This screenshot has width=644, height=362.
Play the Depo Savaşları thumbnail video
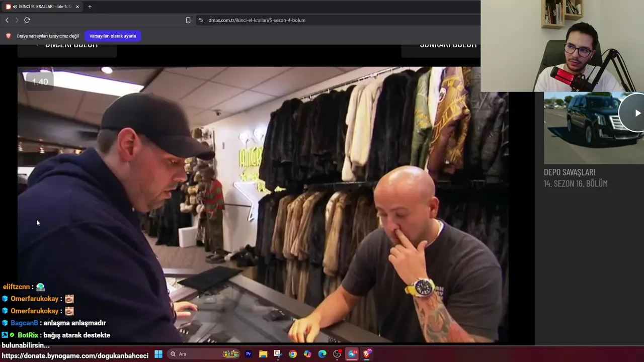(637, 113)
